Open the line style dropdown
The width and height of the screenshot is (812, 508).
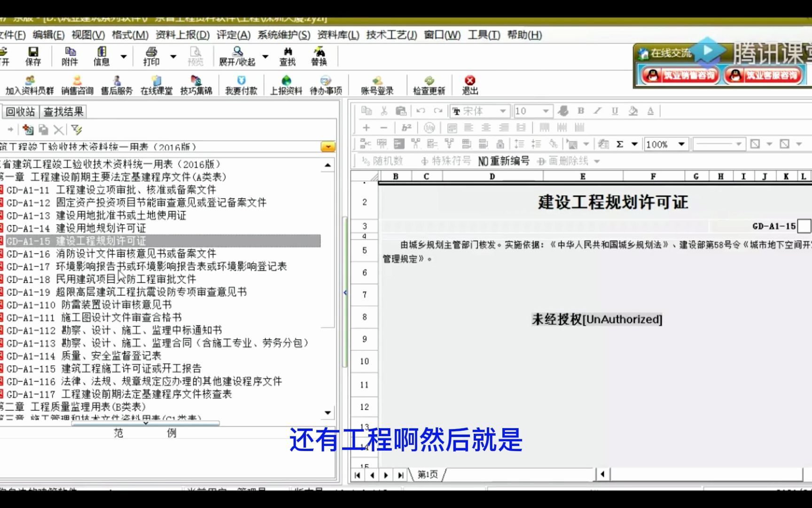click(x=739, y=144)
